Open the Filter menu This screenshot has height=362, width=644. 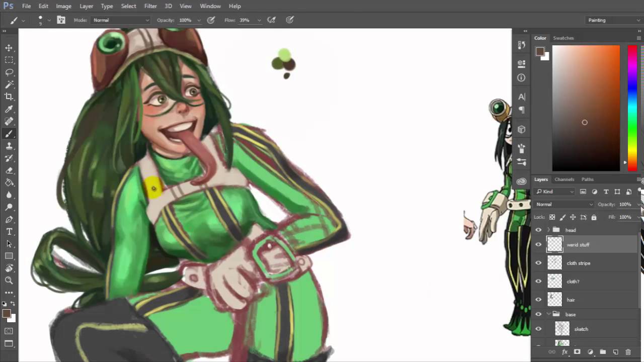tap(150, 6)
